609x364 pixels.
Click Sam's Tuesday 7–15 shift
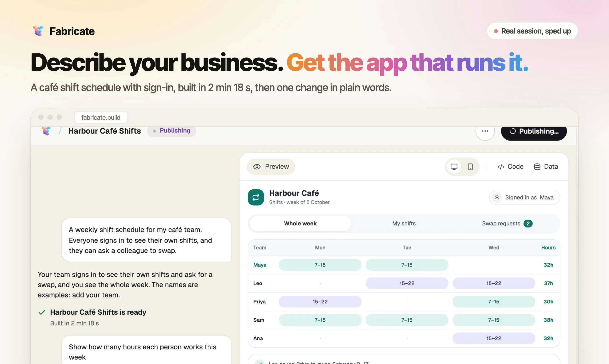point(407,320)
